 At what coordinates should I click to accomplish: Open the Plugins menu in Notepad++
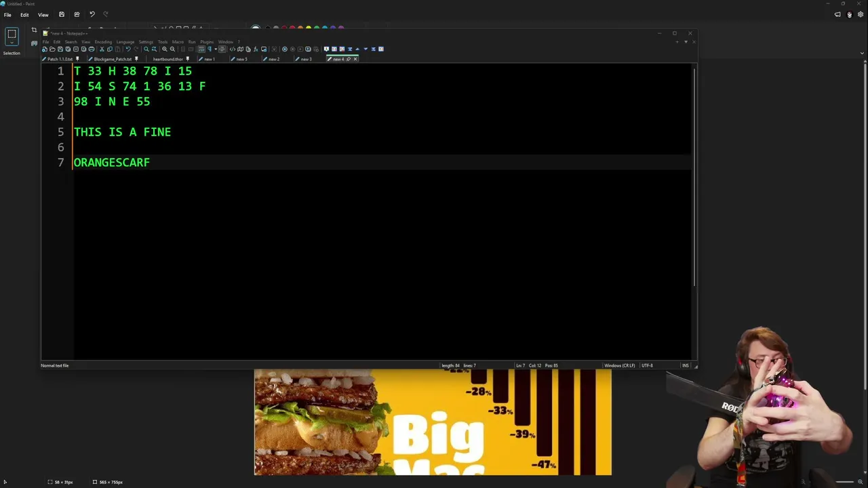point(207,42)
